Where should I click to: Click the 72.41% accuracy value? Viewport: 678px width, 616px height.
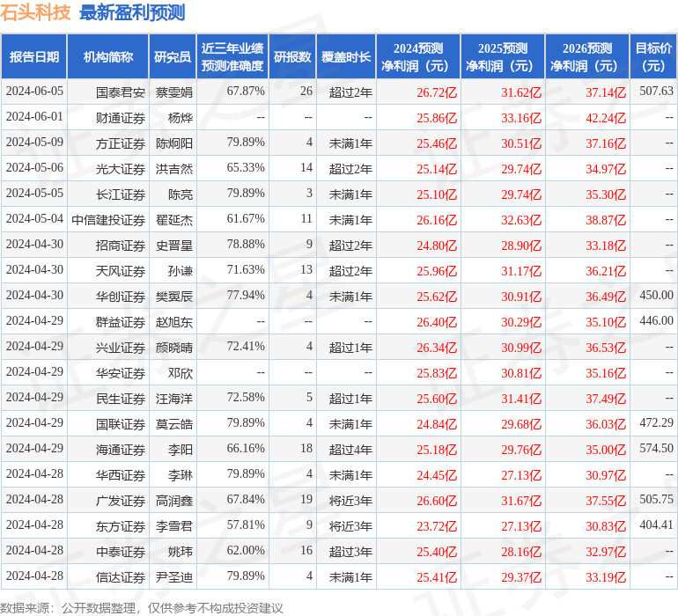246,346
